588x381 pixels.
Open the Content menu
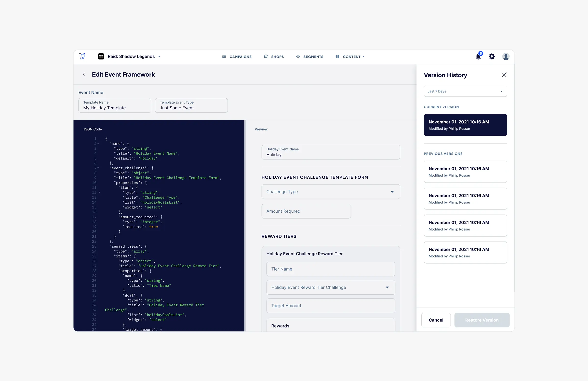pos(350,57)
